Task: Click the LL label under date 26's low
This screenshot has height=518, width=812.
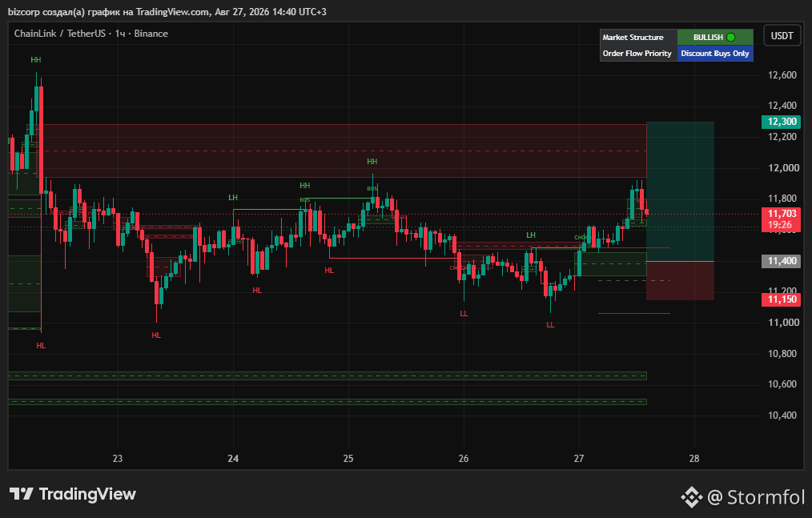Action: tap(464, 313)
